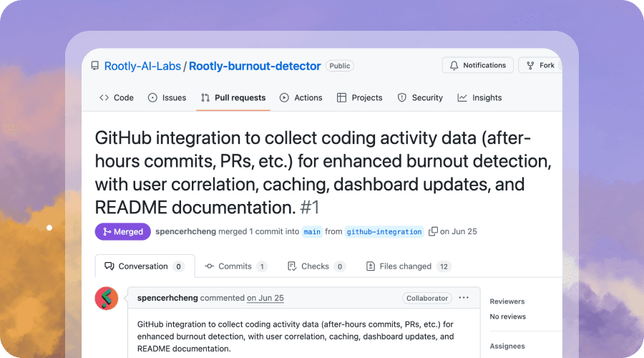Open the Rootly-burnout-detector repository link
Screen dimensions: 644x358
[x=255, y=66]
